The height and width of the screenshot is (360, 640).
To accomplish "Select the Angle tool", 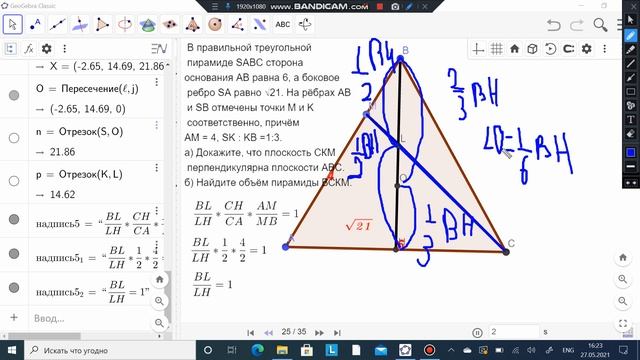I will [237, 25].
